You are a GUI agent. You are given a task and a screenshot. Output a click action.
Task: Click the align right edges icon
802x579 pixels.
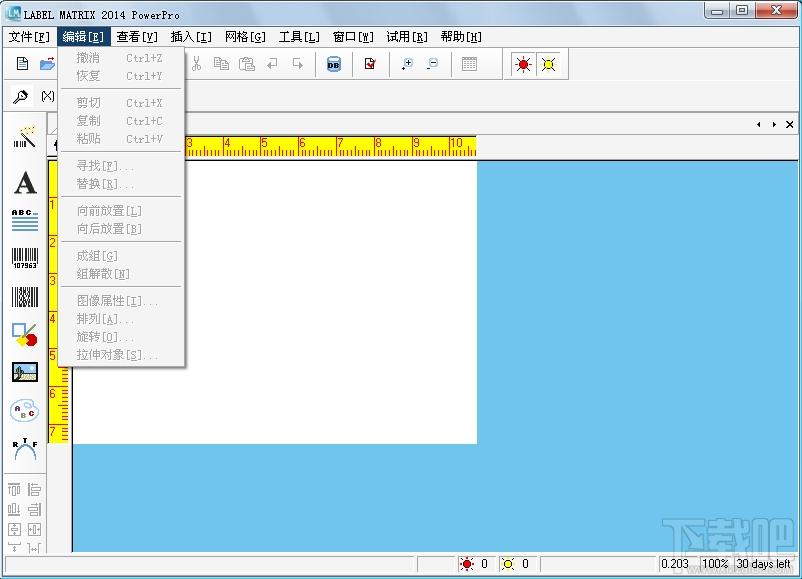(34, 509)
